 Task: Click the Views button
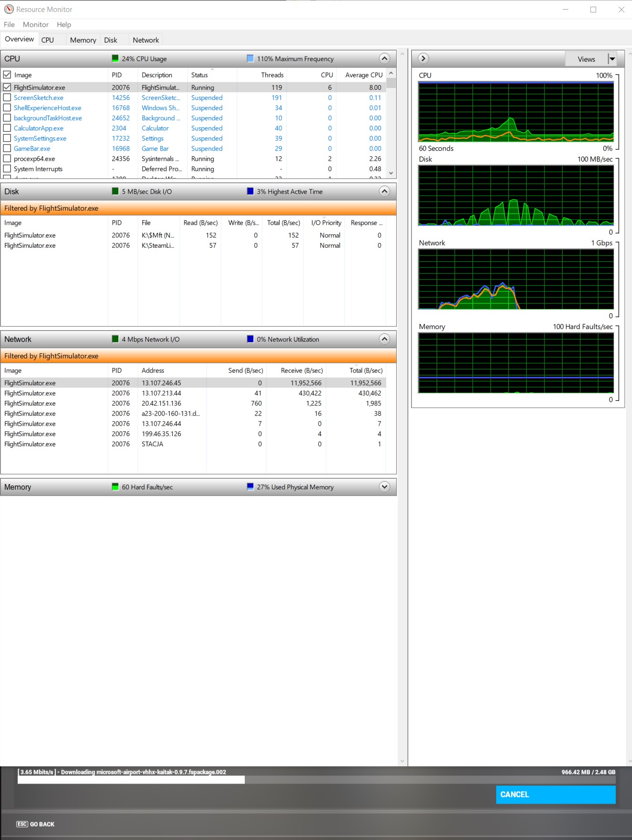click(x=587, y=59)
